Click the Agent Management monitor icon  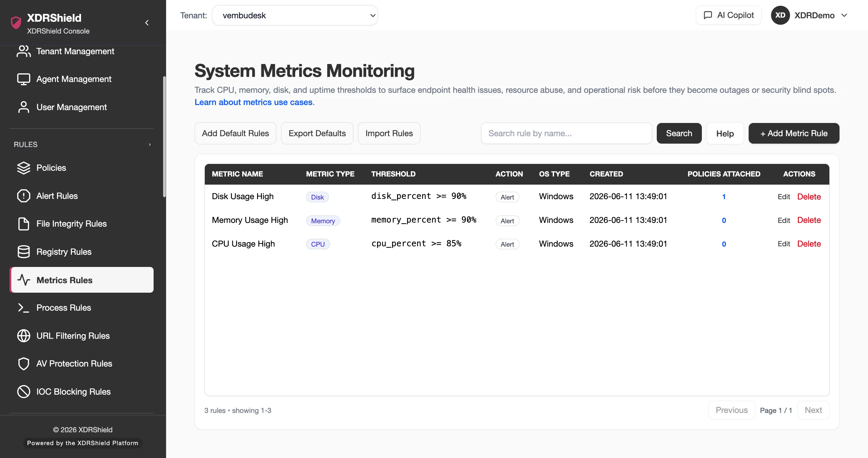23,79
